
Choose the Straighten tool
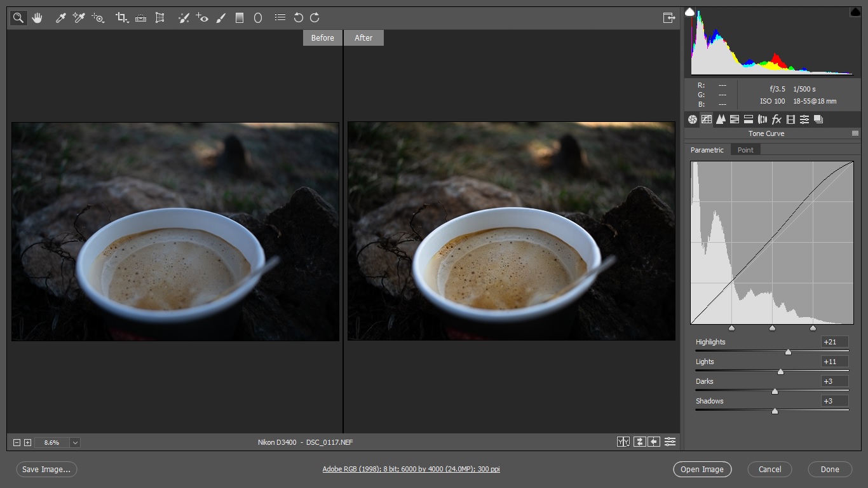[140, 18]
